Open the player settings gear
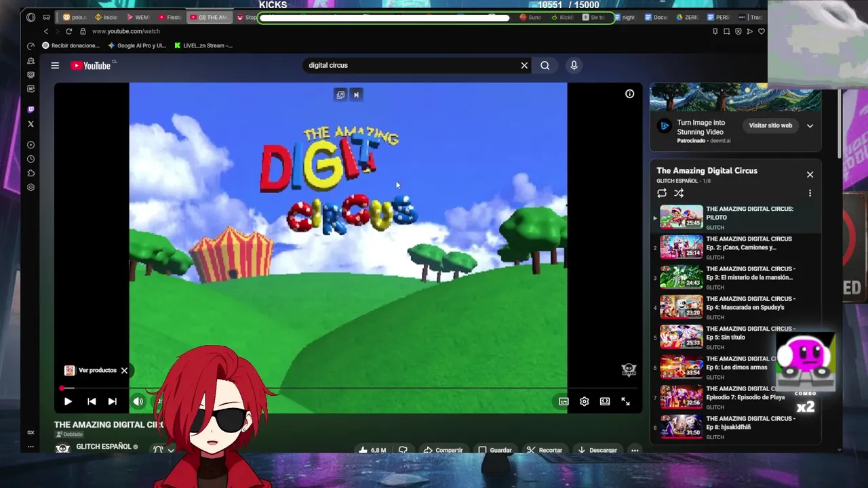 [x=585, y=402]
